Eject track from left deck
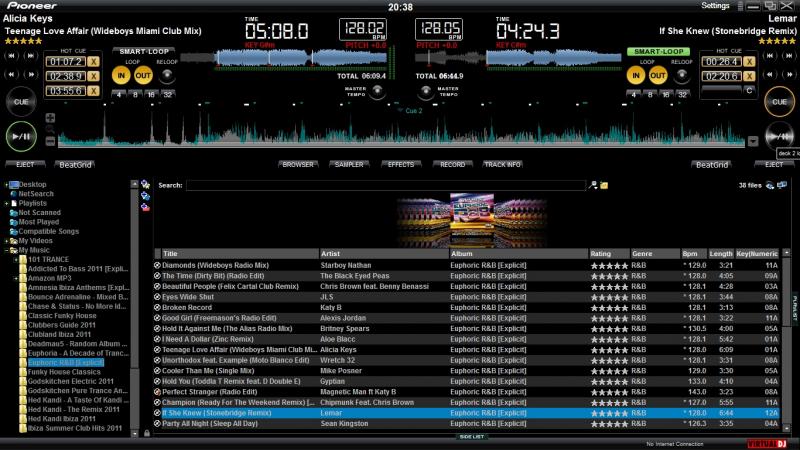 [25, 164]
